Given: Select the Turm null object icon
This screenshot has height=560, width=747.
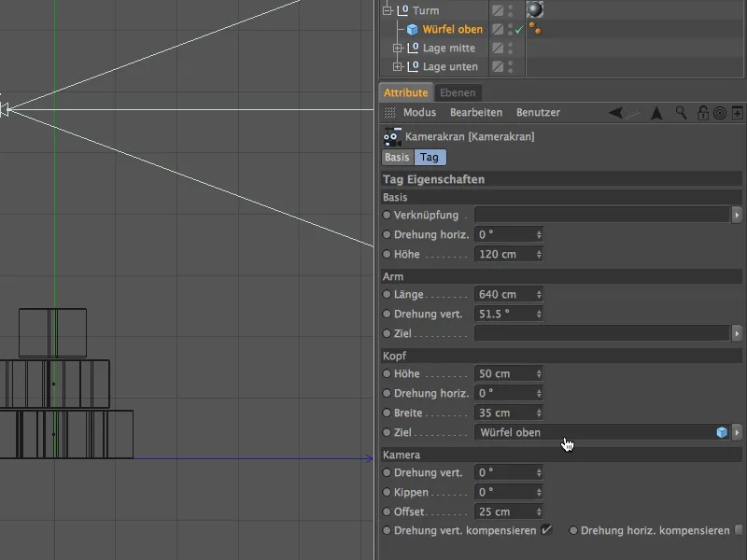Looking at the screenshot, I should pos(402,10).
